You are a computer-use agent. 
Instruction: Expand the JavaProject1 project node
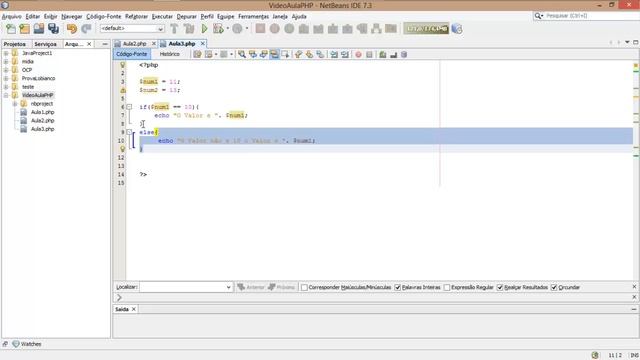(6, 53)
